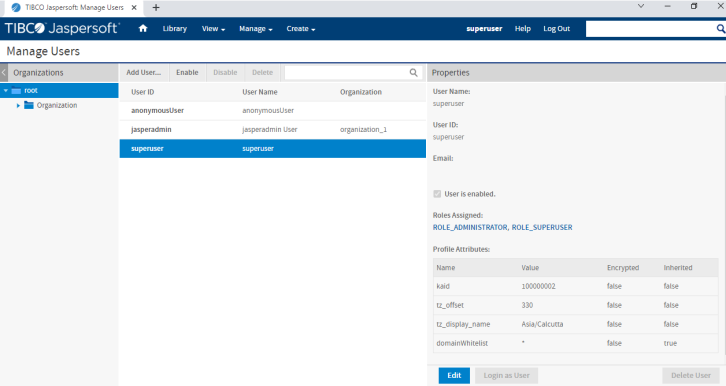
Task: Click value 100000002
Action: [538, 286]
